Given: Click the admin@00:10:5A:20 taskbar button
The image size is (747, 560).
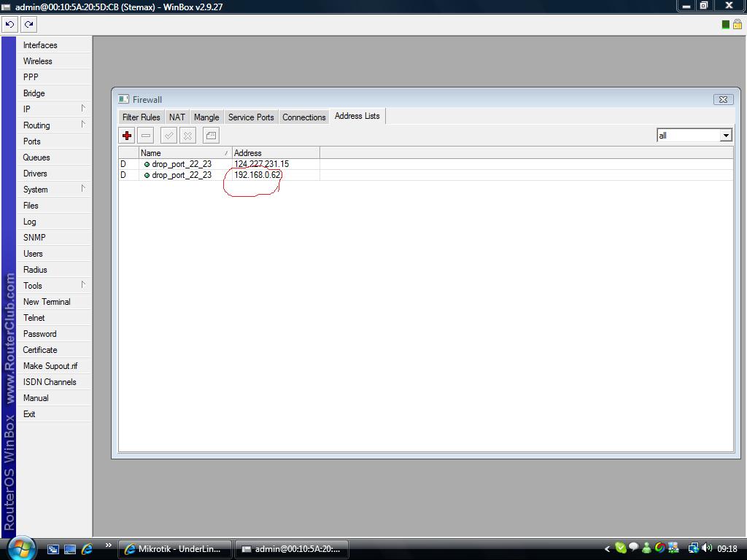Looking at the screenshot, I should (292, 549).
